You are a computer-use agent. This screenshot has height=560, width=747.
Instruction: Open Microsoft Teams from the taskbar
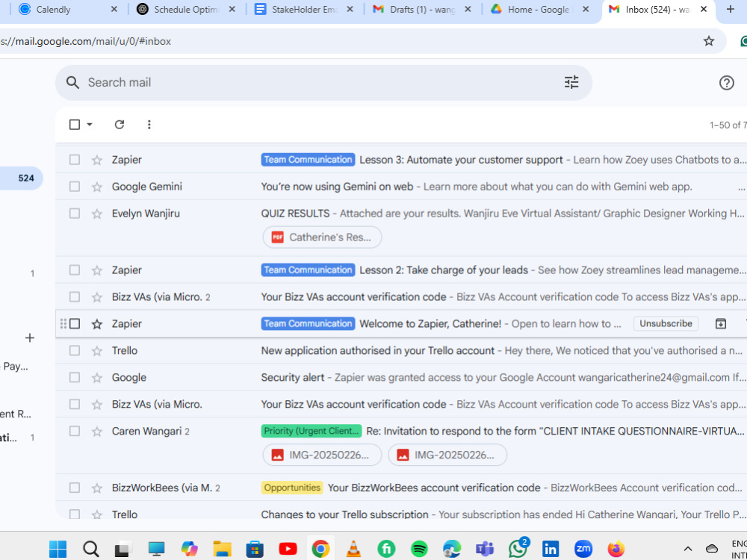click(485, 549)
